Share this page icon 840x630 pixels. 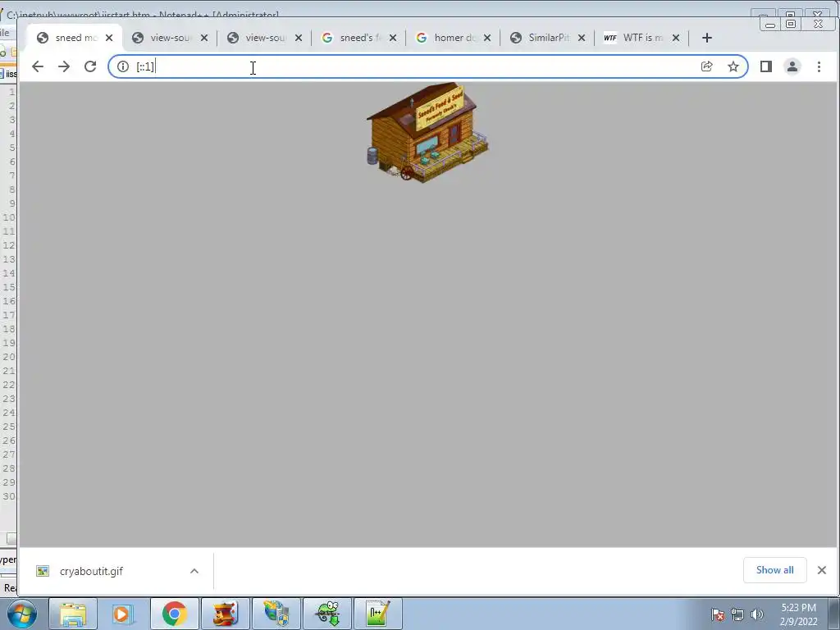point(706,66)
